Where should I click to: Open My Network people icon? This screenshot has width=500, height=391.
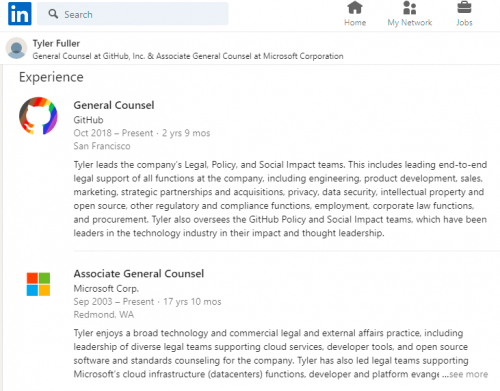point(409,8)
